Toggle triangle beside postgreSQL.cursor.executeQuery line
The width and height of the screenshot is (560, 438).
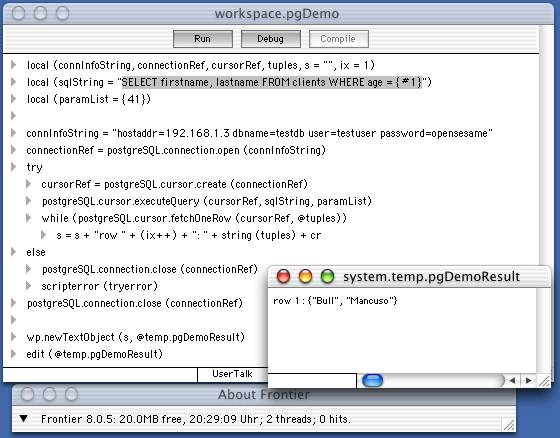[x=29, y=201]
